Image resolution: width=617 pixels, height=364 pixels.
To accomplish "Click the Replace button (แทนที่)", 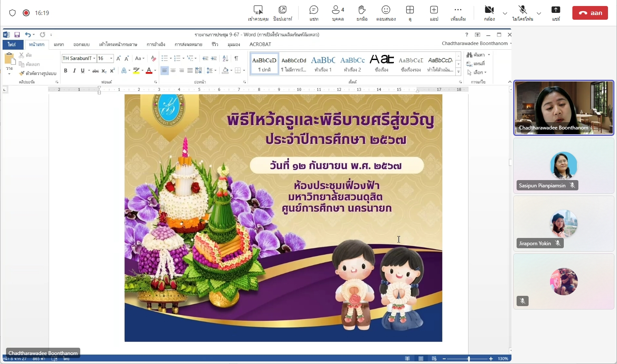I will [476, 63].
